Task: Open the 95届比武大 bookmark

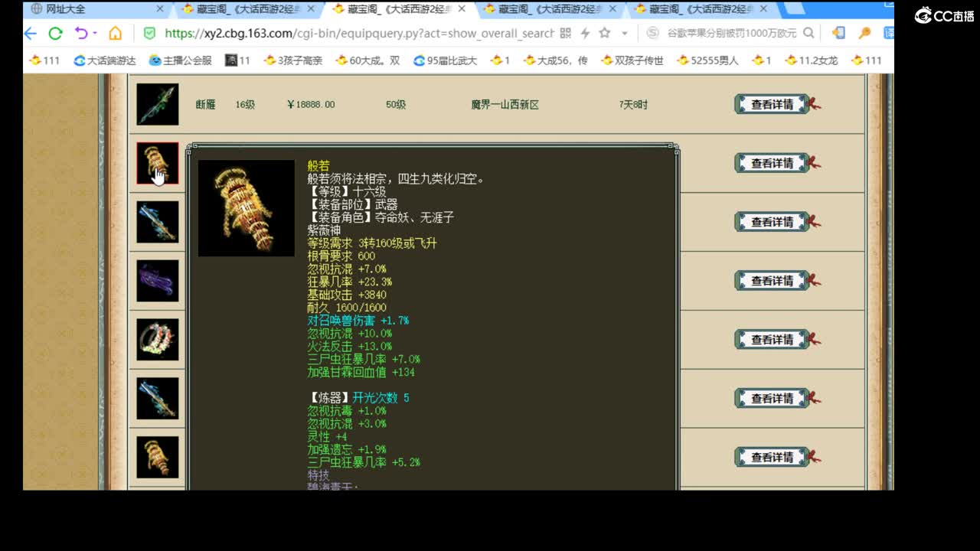Action: 445,60
